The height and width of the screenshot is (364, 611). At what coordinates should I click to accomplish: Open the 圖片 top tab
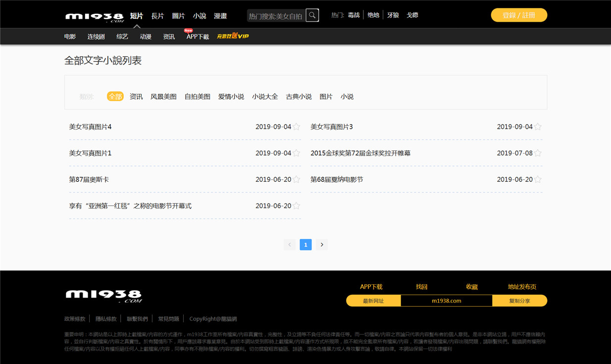point(178,16)
